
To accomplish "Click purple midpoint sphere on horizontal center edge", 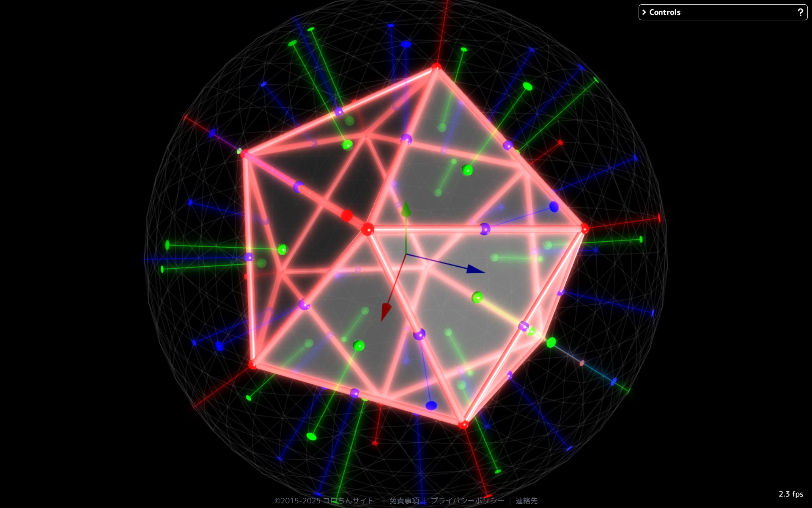I will tap(485, 229).
